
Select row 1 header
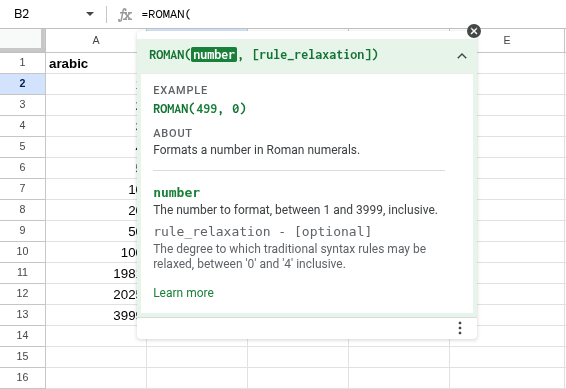coord(22,62)
